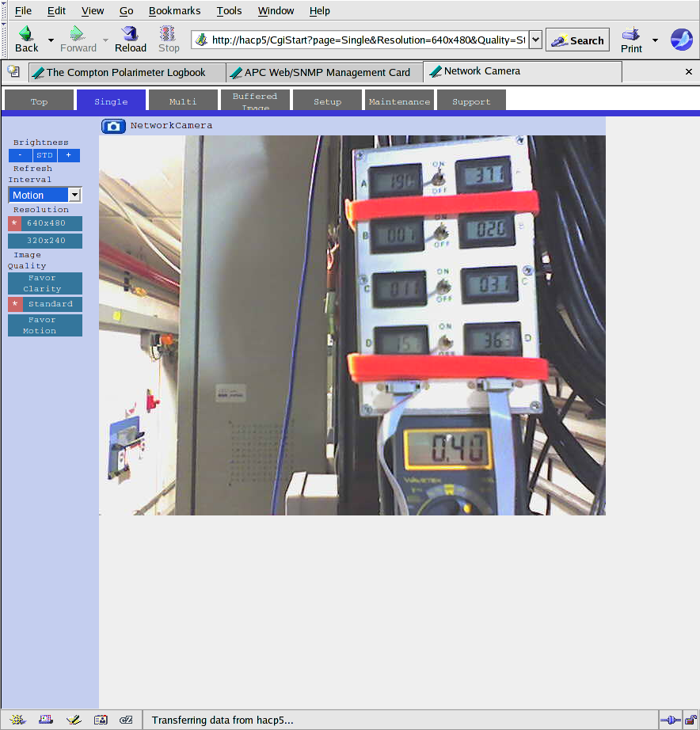This screenshot has height=730, width=700.
Task: Open the Refresh Interval Motion dropdown
Action: 45,195
